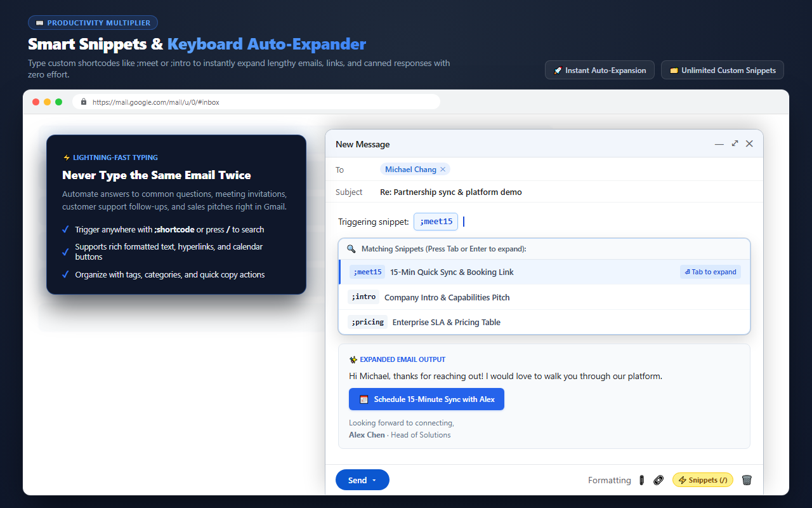Click the Send button
Screen dimensions: 812x508
coord(362,480)
